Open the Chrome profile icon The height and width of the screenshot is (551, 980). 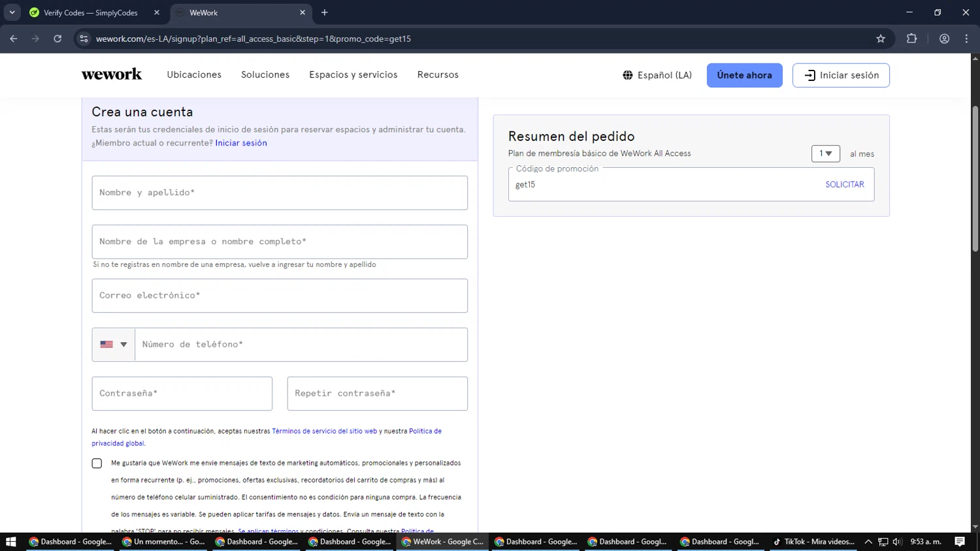point(944,39)
